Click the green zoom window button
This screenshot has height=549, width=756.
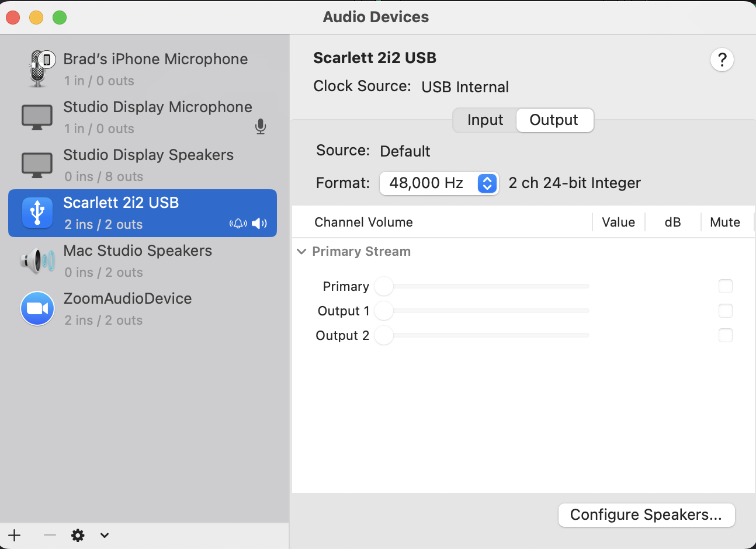pos(60,18)
